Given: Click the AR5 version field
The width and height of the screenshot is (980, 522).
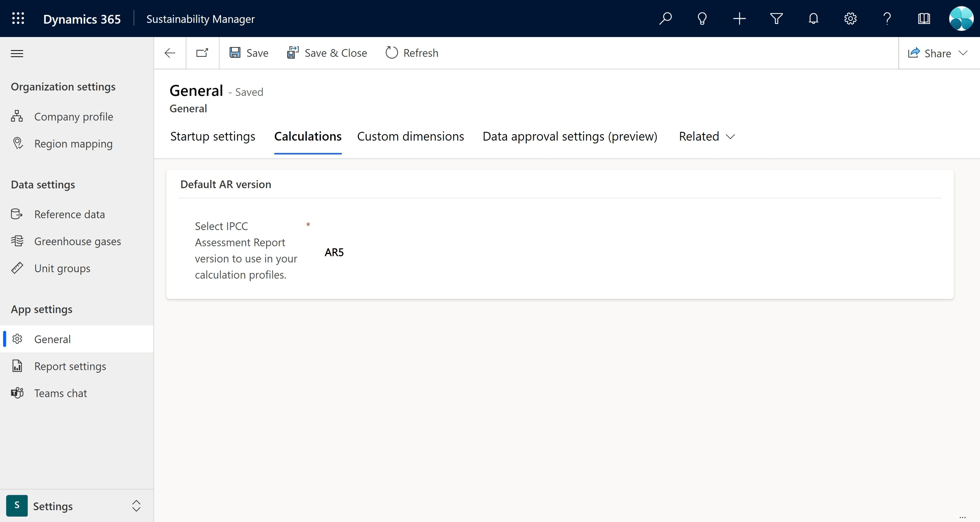Looking at the screenshot, I should 334,252.
